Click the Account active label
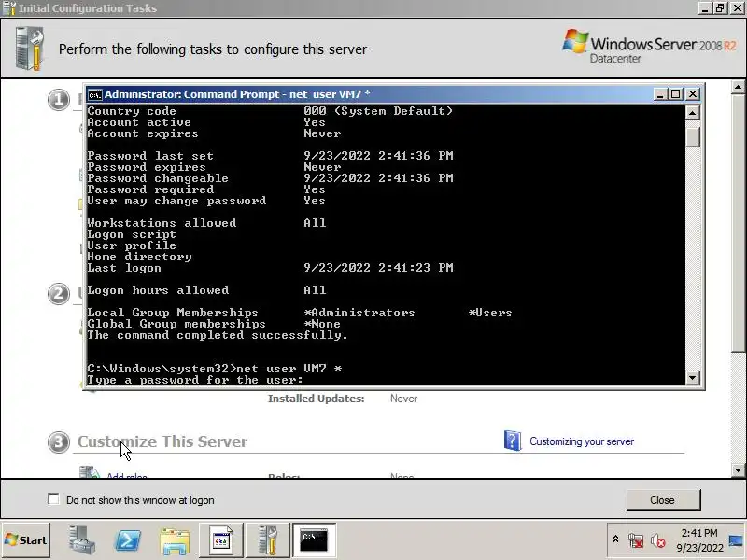The height and width of the screenshot is (560, 747). (x=139, y=122)
